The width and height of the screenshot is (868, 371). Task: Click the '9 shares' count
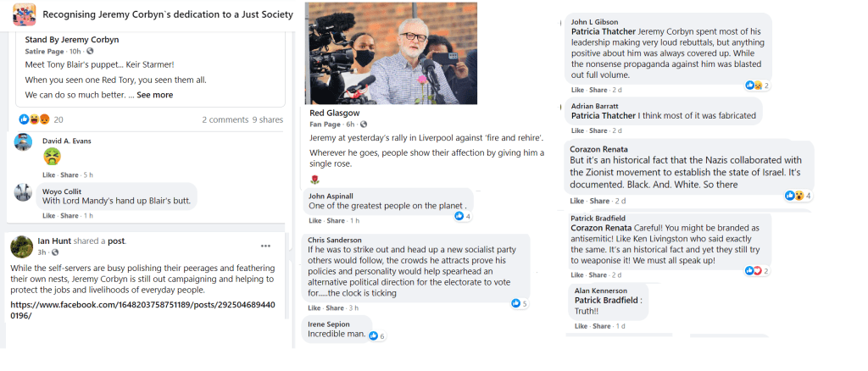[x=267, y=120]
